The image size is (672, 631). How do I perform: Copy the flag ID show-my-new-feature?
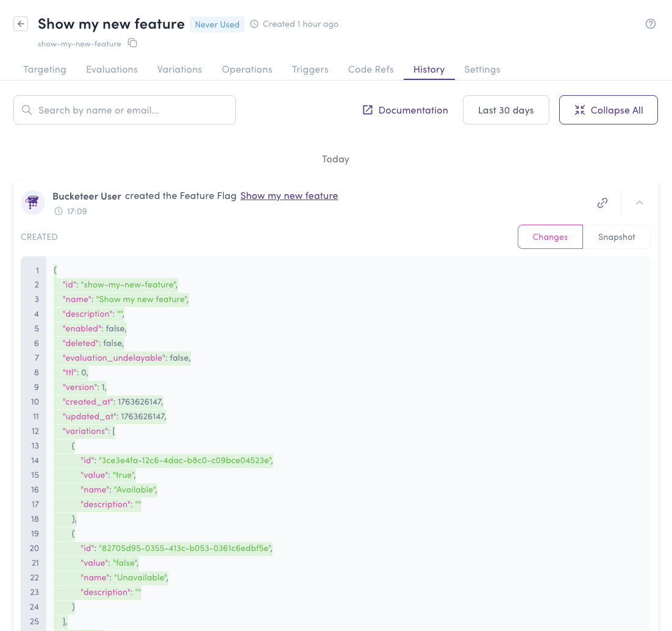click(x=132, y=43)
